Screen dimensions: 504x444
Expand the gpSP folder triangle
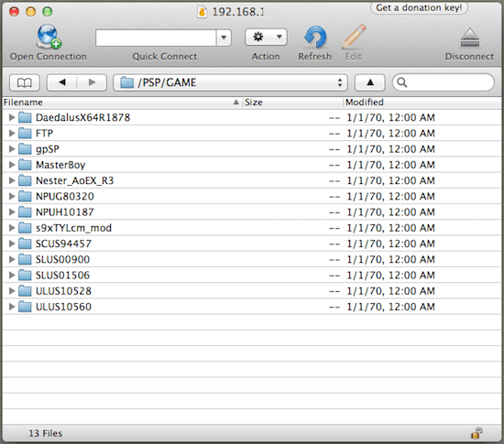coord(12,149)
